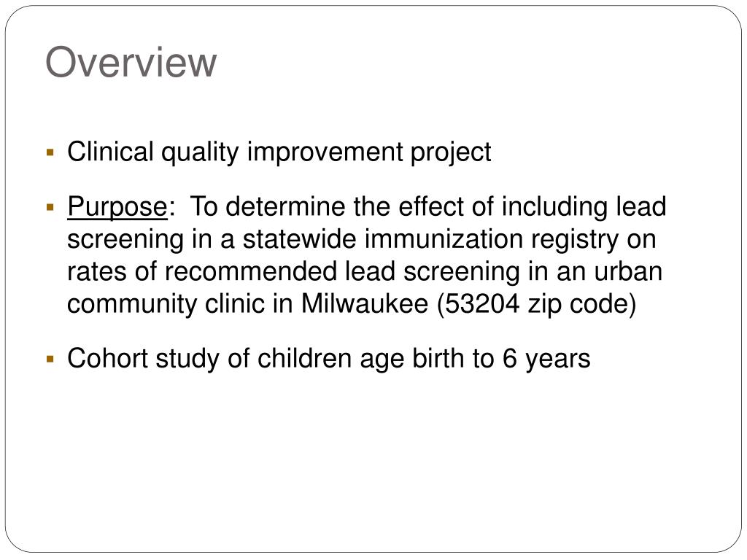Select the first orange bullet marker
The image size is (747, 560).
[x=50, y=153]
